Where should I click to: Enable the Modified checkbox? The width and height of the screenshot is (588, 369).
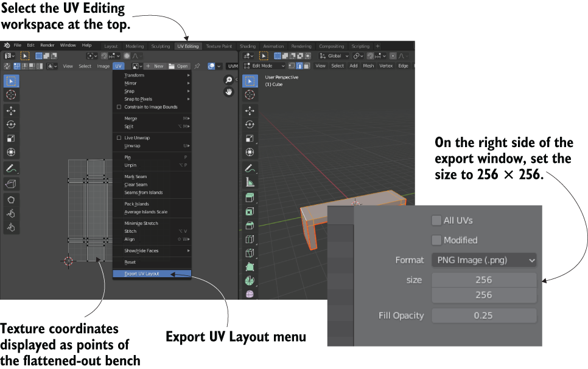[437, 240]
